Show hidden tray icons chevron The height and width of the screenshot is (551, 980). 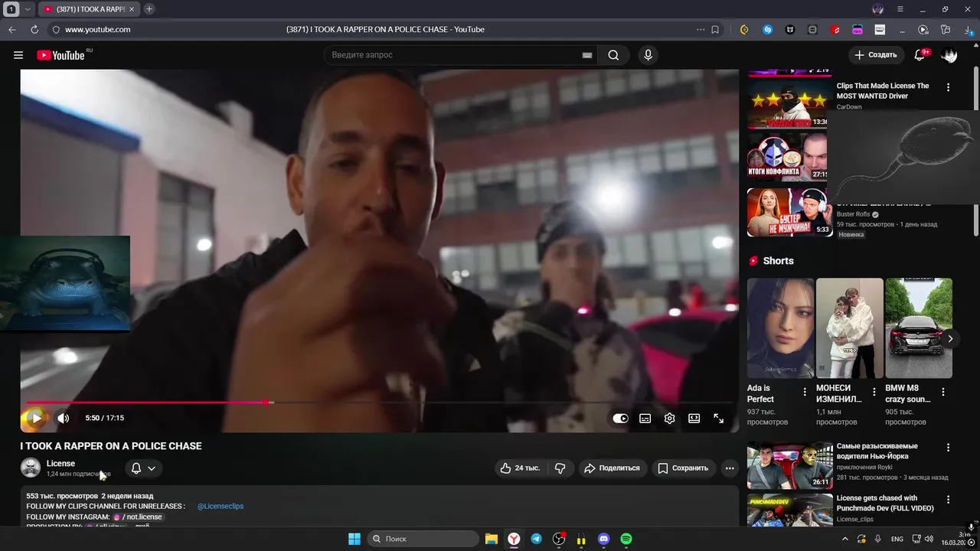[x=845, y=539]
